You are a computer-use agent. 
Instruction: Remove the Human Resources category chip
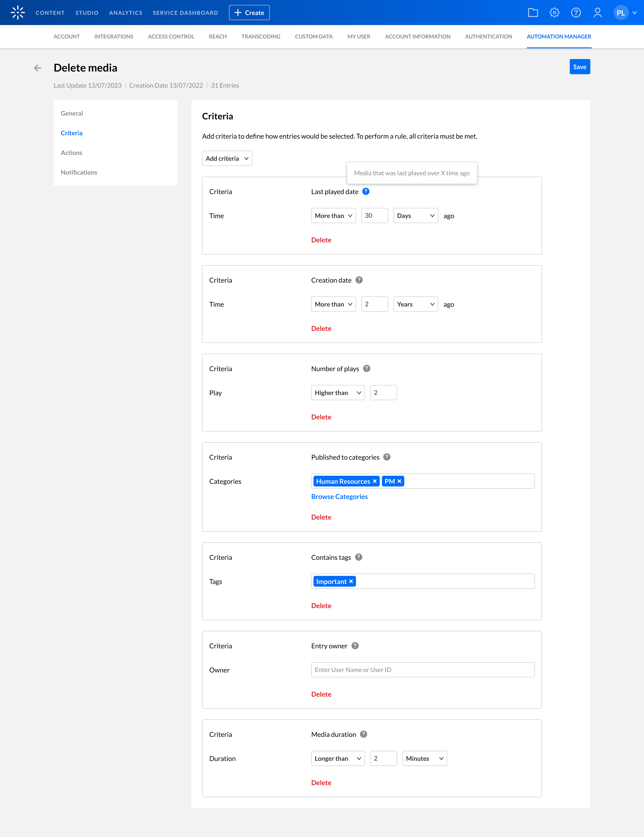(x=375, y=481)
